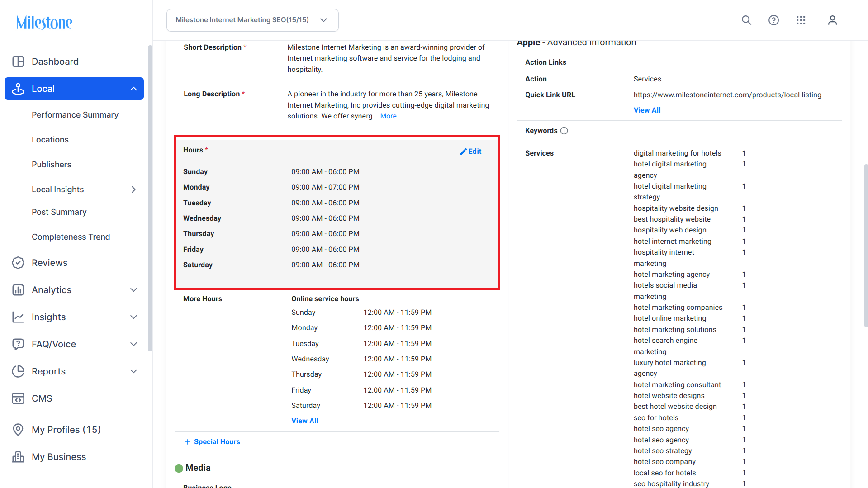Click Friday online hours 12:00 AM - 11:59 PM
The width and height of the screenshot is (868, 488).
pos(398,390)
